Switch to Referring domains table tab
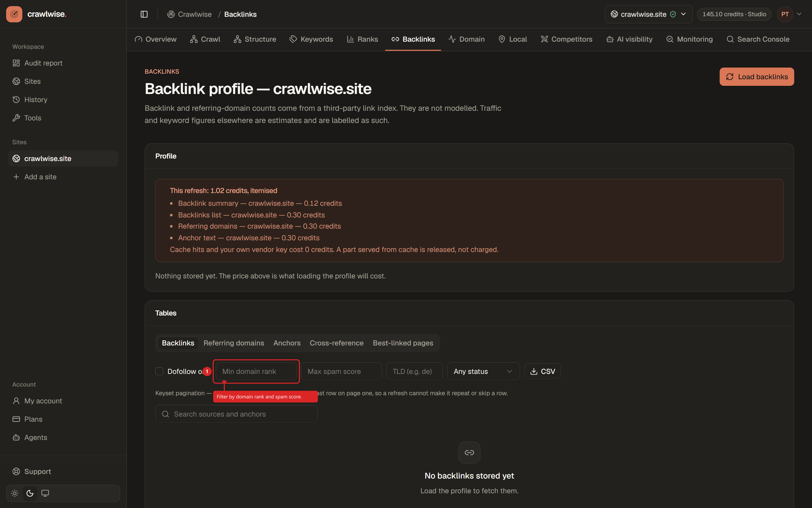 coord(234,343)
